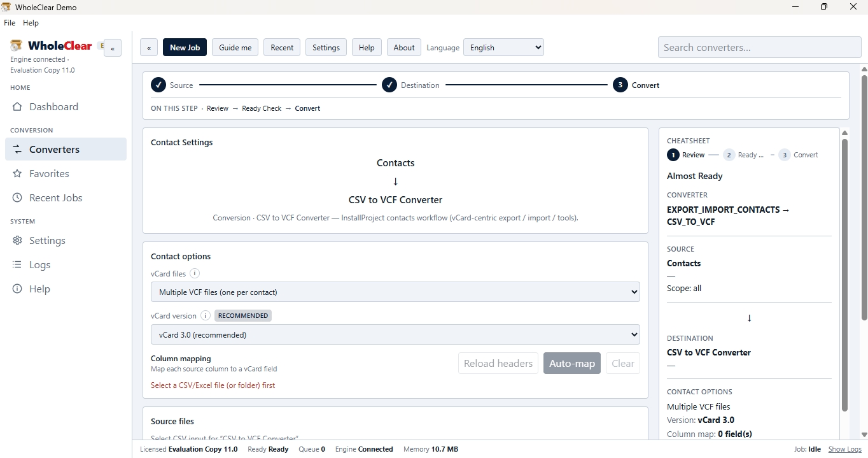
Task: Click the vCard version info icon
Action: [x=206, y=316]
